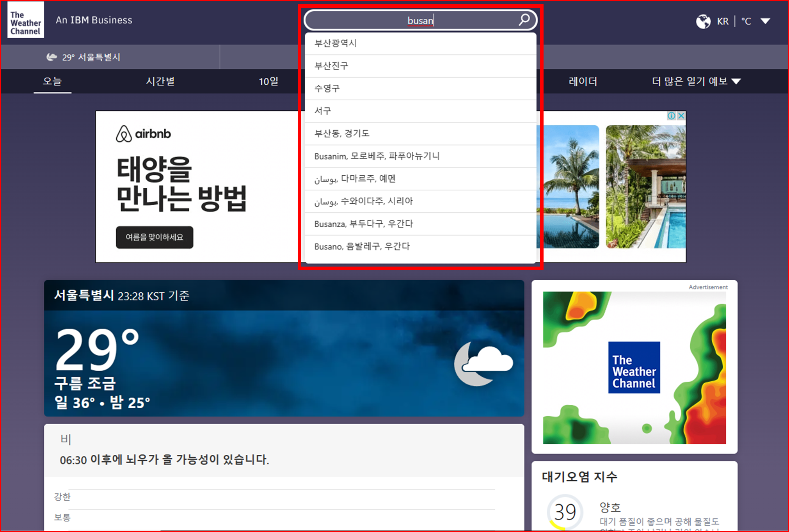Screen dimensions: 789x532
Task: Click the globe region icon
Action: point(703,21)
